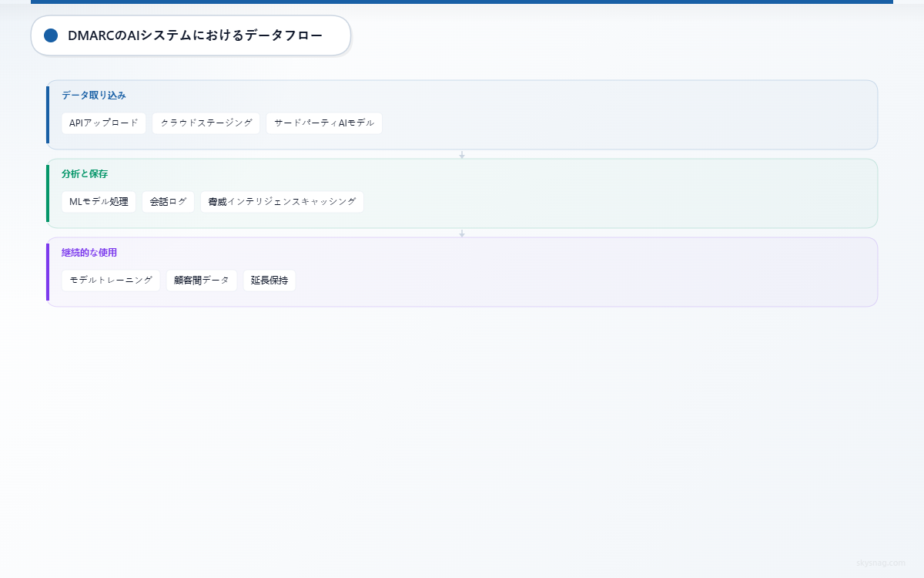Viewport: 924px width, 578px height.
Task: Click the 顧客間データ chip
Action: click(202, 281)
